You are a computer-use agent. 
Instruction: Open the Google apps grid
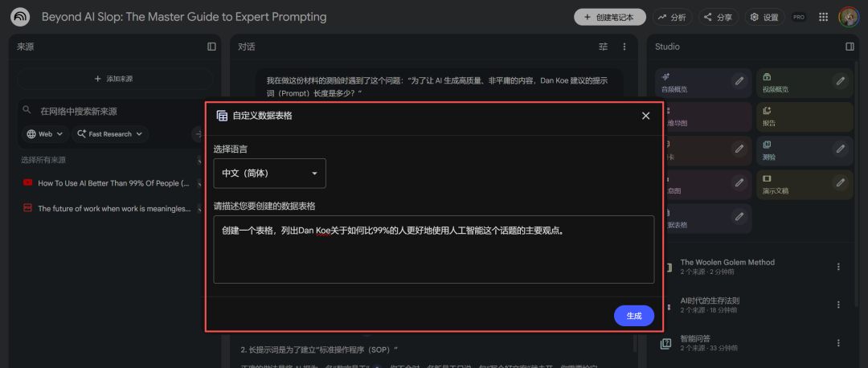click(x=823, y=17)
